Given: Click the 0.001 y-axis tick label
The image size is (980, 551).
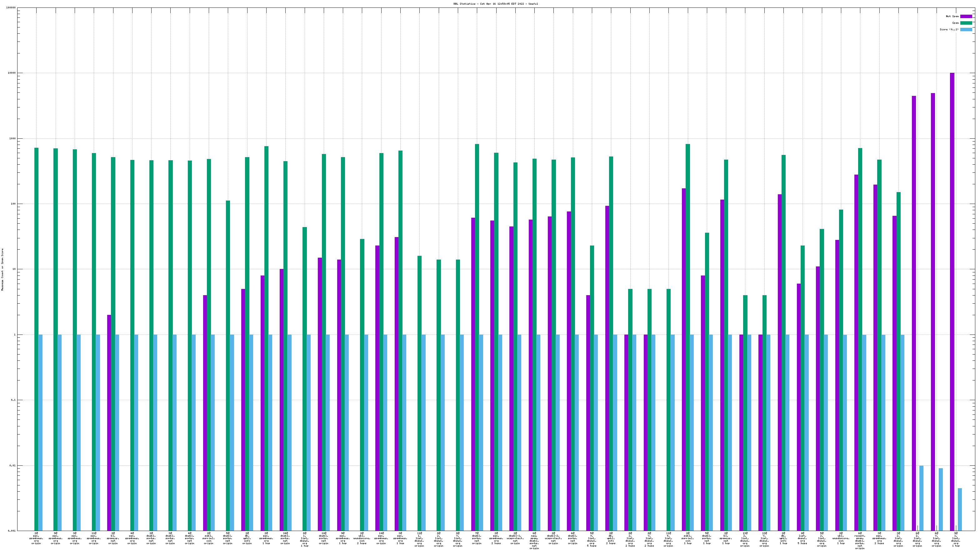Looking at the screenshot, I should click(x=12, y=531).
